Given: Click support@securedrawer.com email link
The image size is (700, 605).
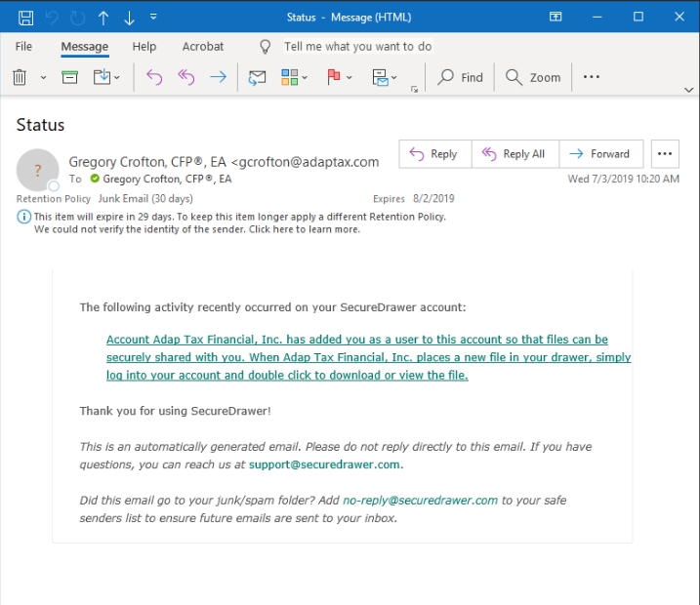Looking at the screenshot, I should (324, 464).
